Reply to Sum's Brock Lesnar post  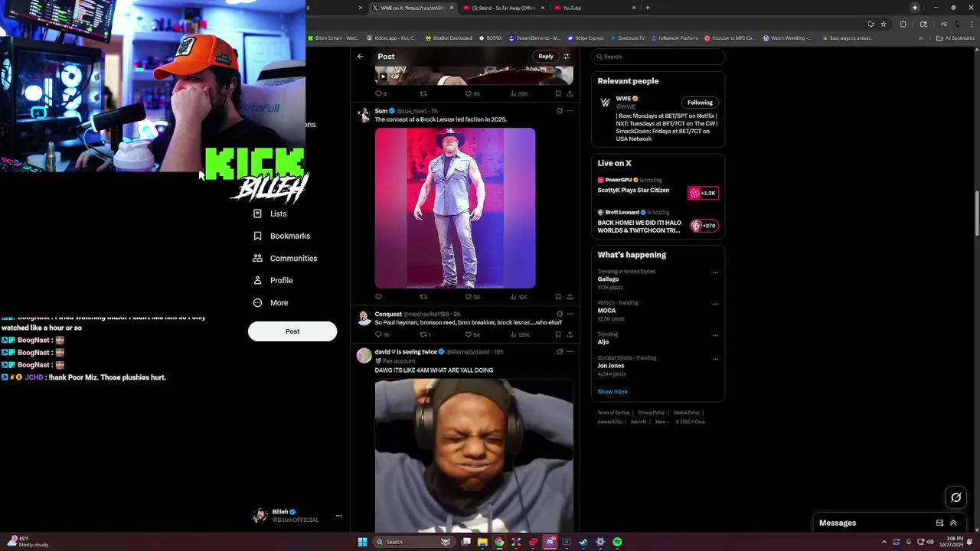[x=378, y=297]
